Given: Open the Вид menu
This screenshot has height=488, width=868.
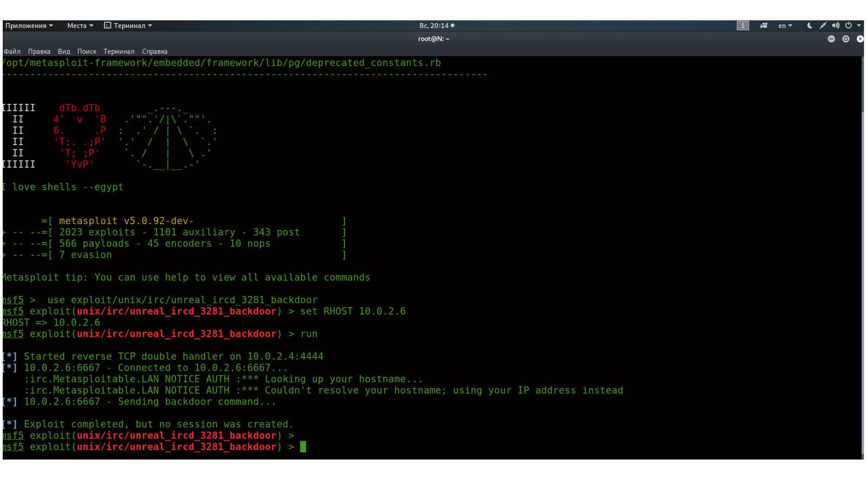Looking at the screenshot, I should pyautogui.click(x=64, y=52).
